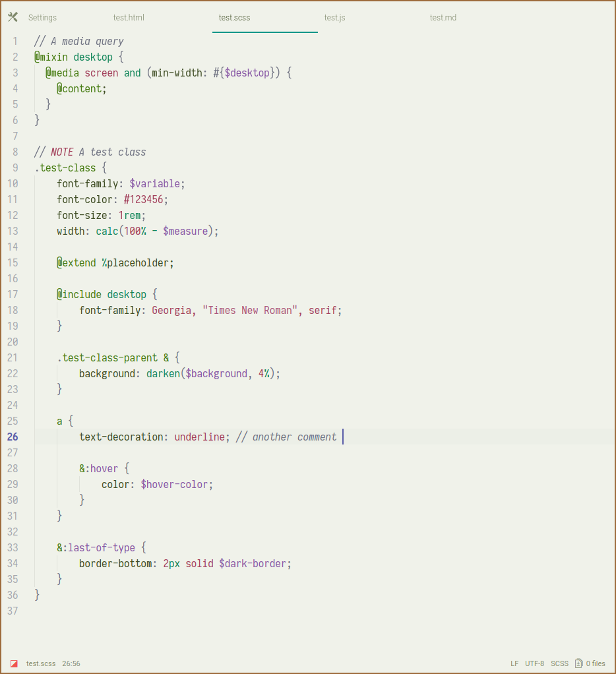This screenshot has height=674, width=616.
Task: Click the '$desktop' interpolated variable
Action: click(x=247, y=73)
